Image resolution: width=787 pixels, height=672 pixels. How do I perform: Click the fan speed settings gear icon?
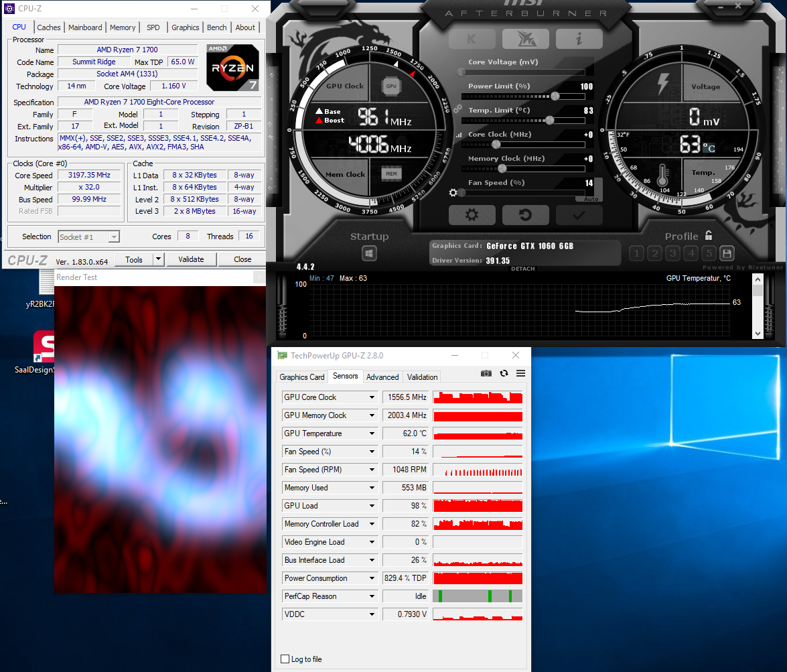[x=453, y=192]
